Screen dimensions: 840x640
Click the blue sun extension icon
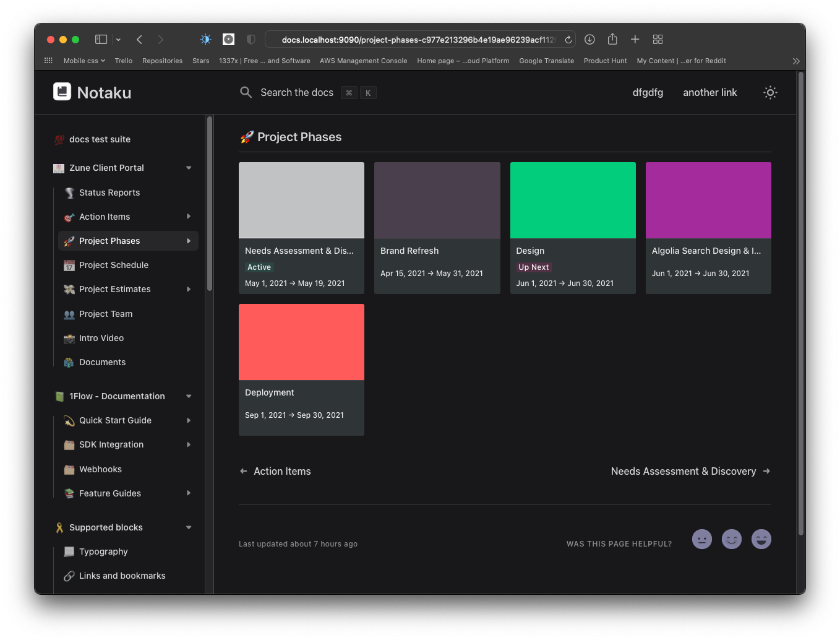[x=205, y=40]
